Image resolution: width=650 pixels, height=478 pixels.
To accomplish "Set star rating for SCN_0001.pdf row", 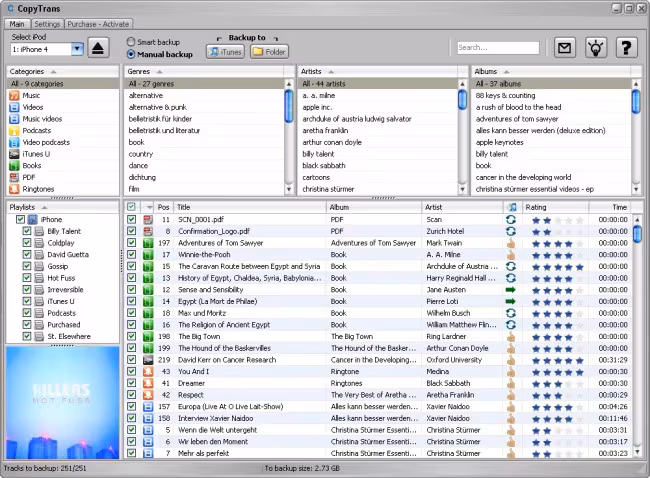I will point(558,220).
